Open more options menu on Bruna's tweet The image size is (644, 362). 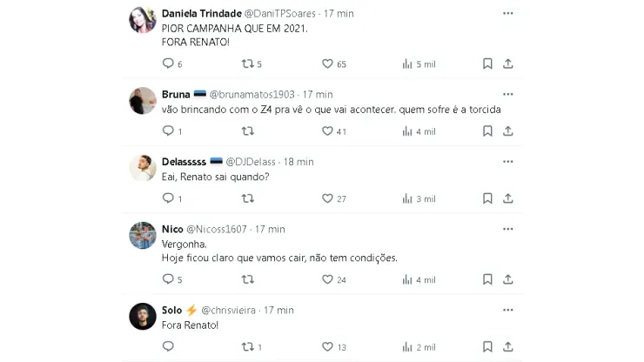pyautogui.click(x=507, y=93)
